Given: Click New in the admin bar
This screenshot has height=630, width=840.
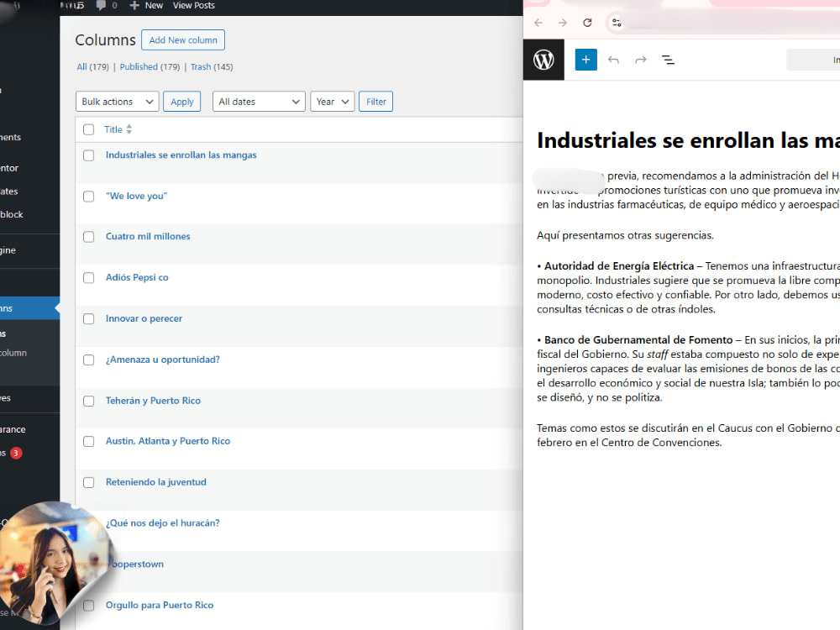Looking at the screenshot, I should pos(154,5).
